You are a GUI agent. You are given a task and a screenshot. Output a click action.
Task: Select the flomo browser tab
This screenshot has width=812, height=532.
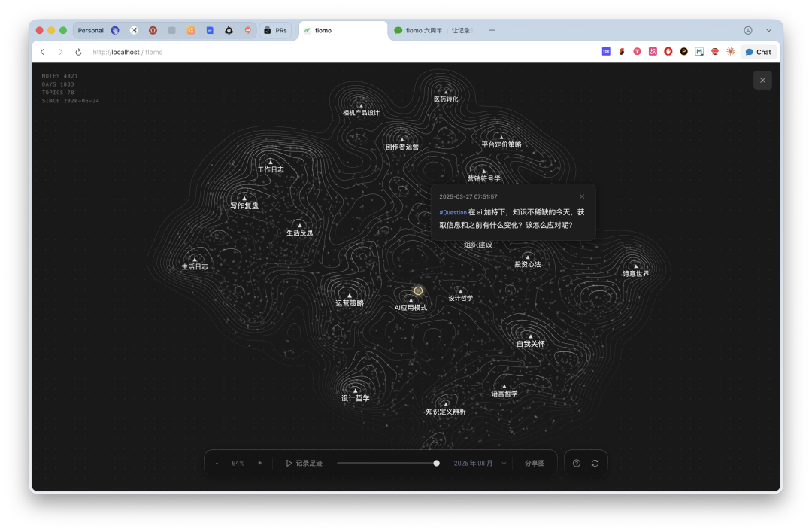pyautogui.click(x=344, y=31)
